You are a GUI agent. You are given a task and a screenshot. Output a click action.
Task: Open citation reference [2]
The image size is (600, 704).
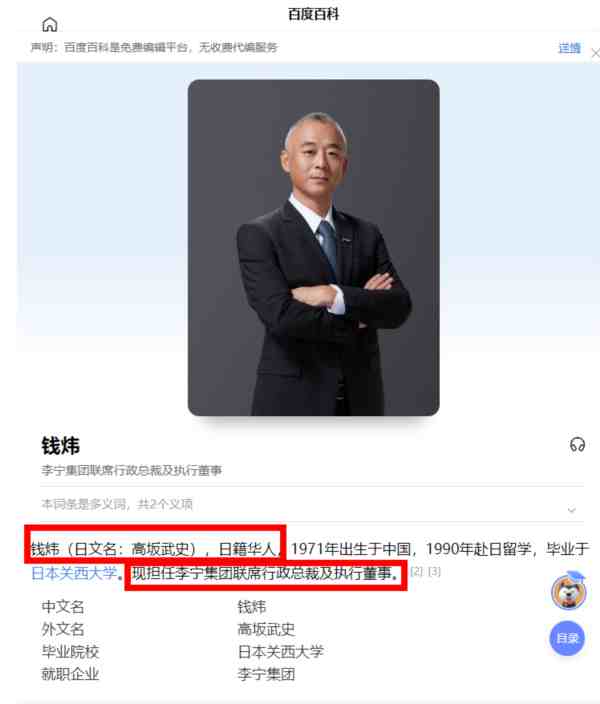[417, 571]
